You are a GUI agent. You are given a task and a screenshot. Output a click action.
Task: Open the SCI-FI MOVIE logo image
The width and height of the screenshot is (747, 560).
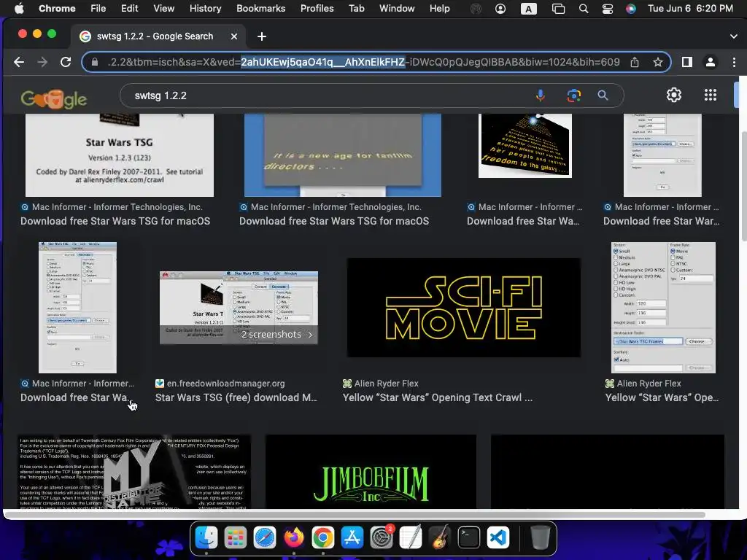coord(463,308)
